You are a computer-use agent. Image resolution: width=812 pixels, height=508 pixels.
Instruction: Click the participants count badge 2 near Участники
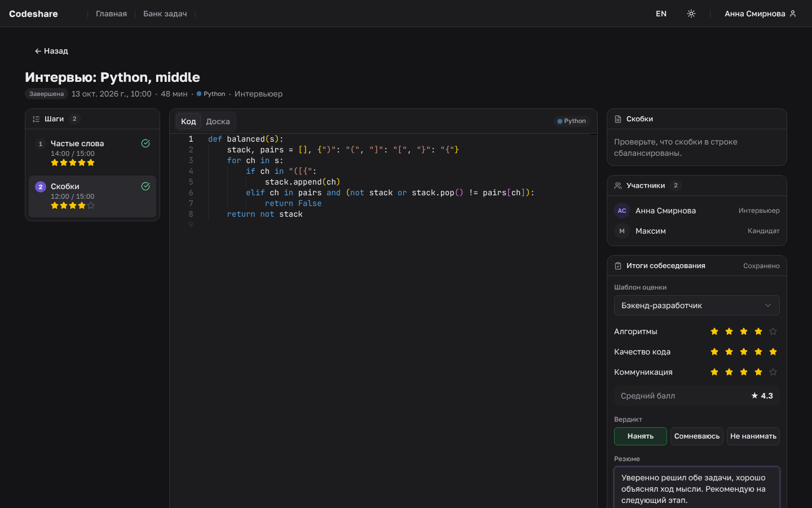(676, 186)
